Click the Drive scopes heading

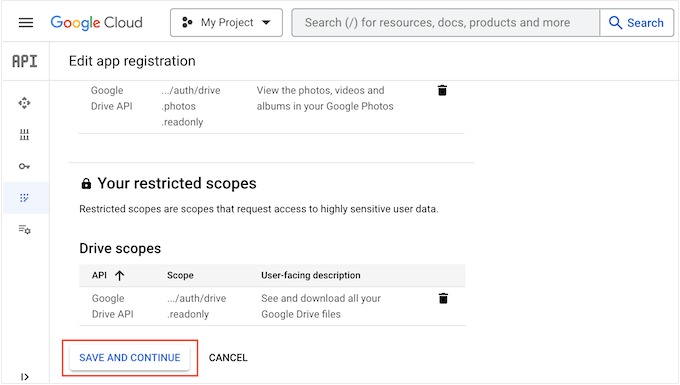pos(120,248)
